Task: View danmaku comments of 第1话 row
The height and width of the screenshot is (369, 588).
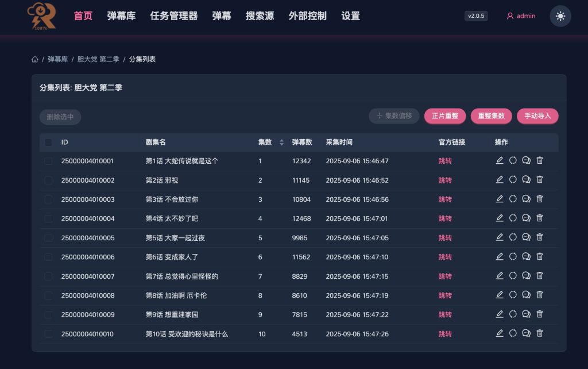Action: coord(526,161)
